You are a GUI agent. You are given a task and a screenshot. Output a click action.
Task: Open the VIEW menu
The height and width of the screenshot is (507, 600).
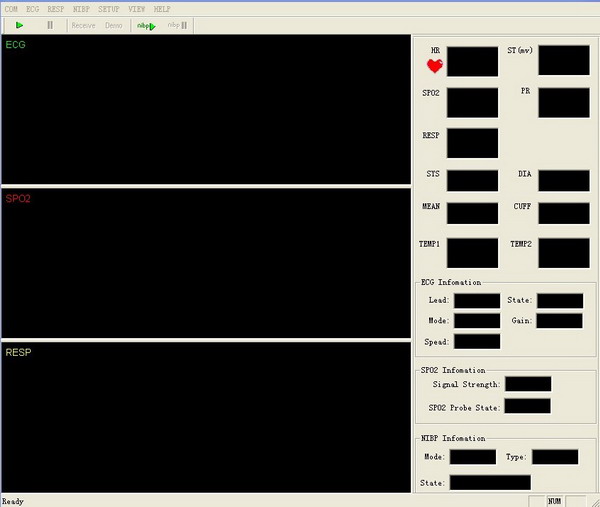136,8
